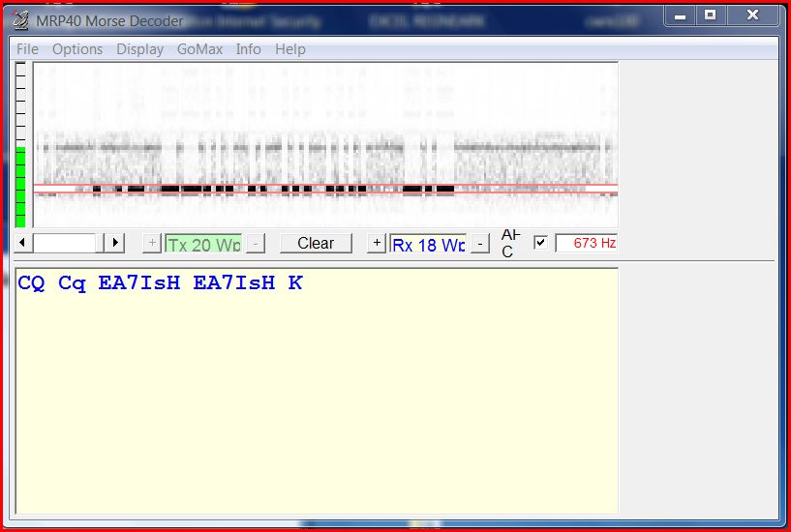Screen dimensions: 791x532
Task: Click the scrollbar right arrow
Action: [115, 243]
